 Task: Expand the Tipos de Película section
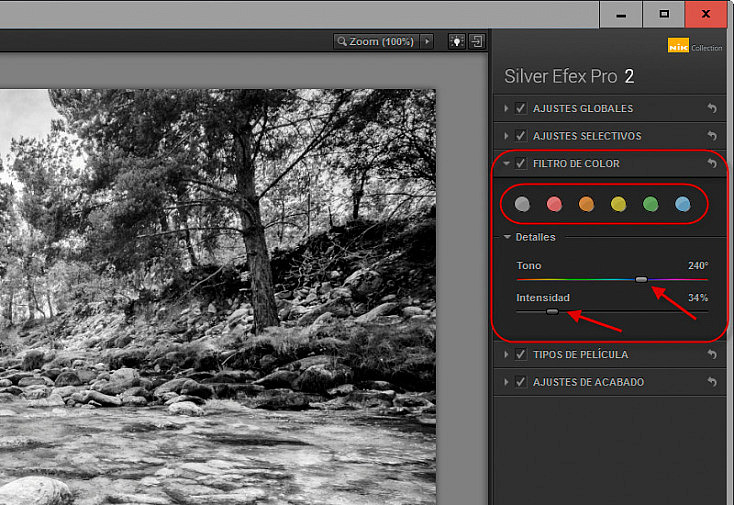(506, 354)
